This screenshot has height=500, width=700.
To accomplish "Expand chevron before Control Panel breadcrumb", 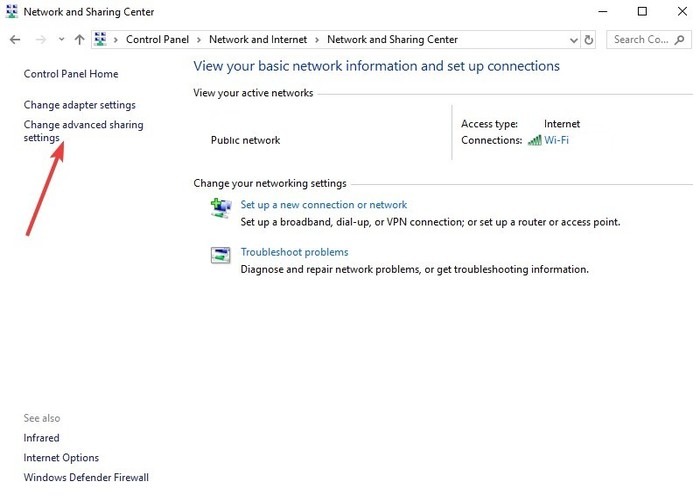I will point(116,40).
